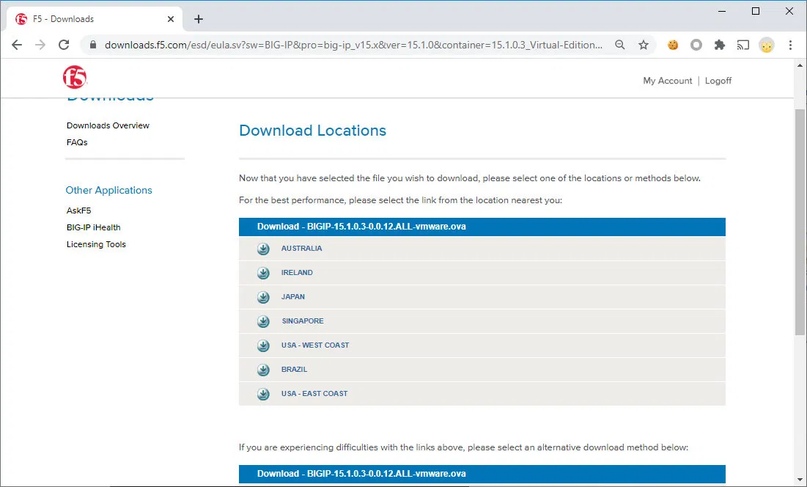Click the Other Applications heading
The image size is (807, 487).
109,190
